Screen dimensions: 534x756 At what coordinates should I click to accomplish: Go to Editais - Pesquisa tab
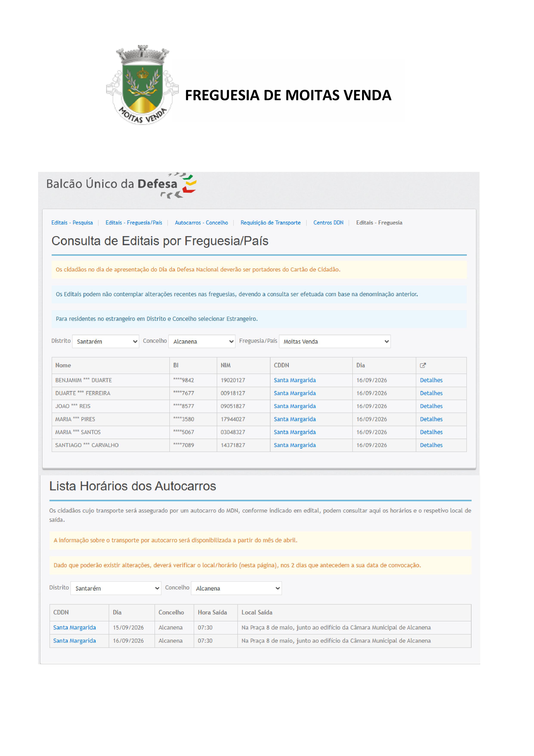(72, 223)
